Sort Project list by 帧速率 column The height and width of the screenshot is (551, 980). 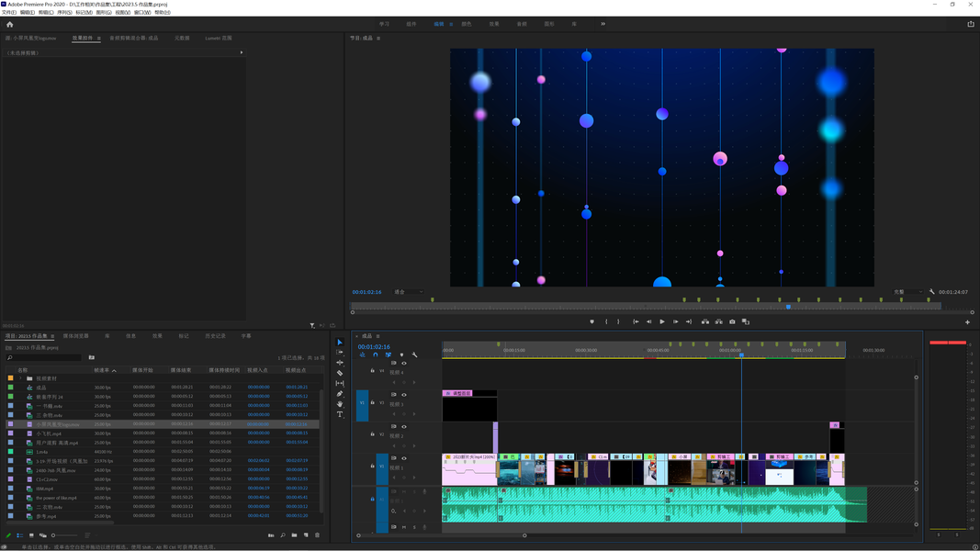tap(103, 370)
